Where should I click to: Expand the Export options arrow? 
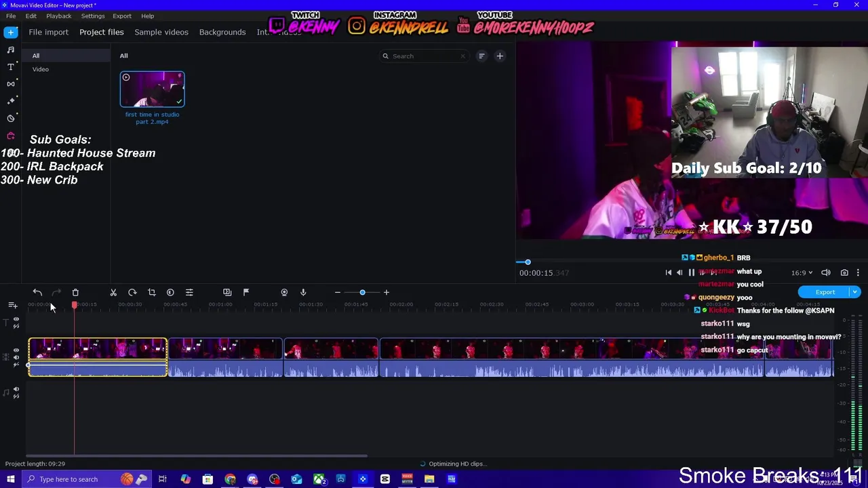(x=854, y=292)
